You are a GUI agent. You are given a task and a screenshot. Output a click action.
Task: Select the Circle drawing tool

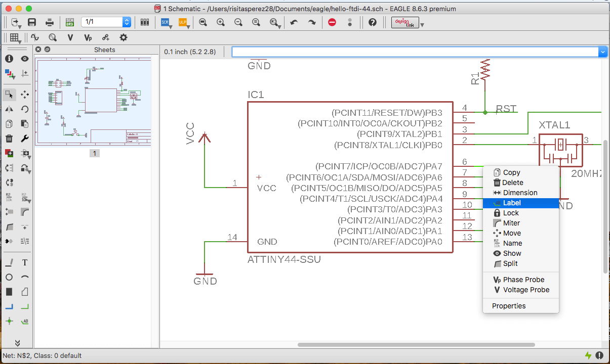coord(9,278)
